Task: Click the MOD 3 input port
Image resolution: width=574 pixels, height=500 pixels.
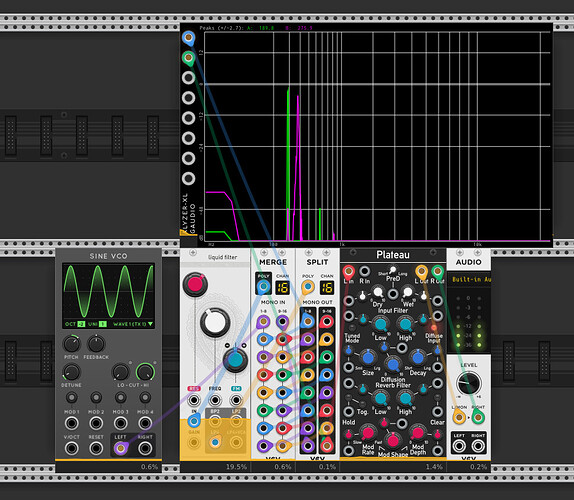Action: pos(120,423)
